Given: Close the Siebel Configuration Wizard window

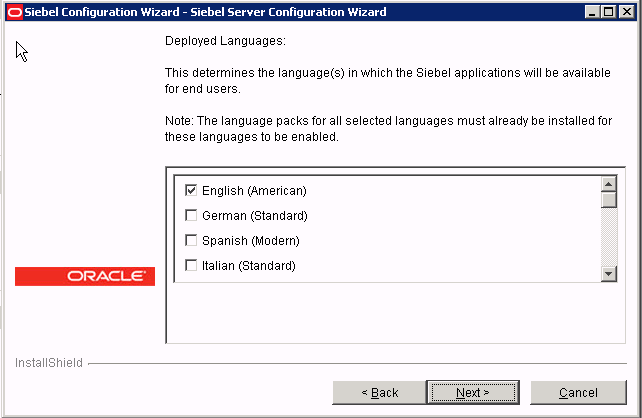Looking at the screenshot, I should 626,12.
